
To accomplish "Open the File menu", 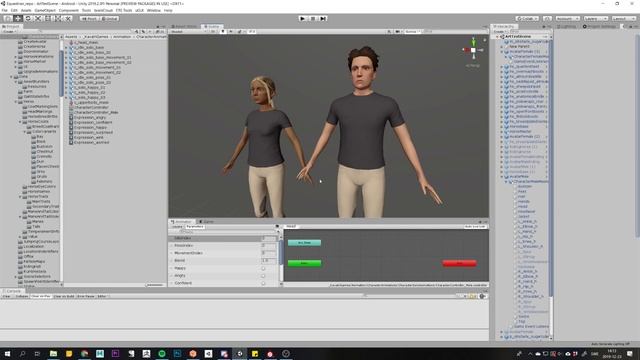I will click(x=4, y=10).
